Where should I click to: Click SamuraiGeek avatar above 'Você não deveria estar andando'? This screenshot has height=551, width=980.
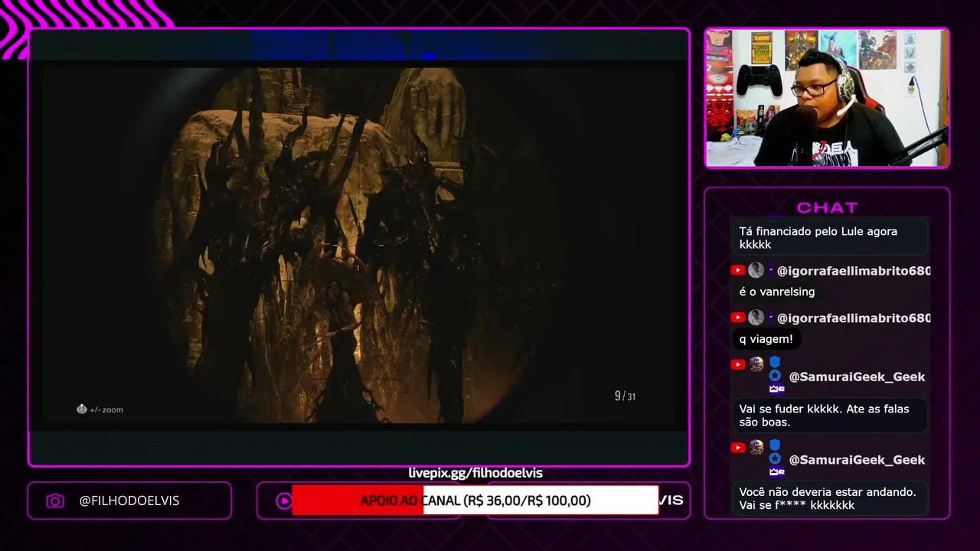[756, 448]
